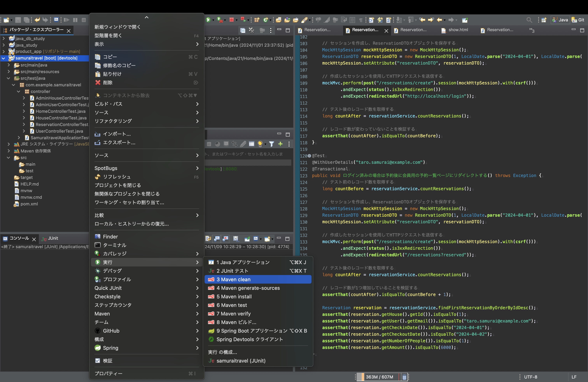The height and width of the screenshot is (382, 588).
Task: Toggle folding marker at line 120
Action: click(309, 156)
